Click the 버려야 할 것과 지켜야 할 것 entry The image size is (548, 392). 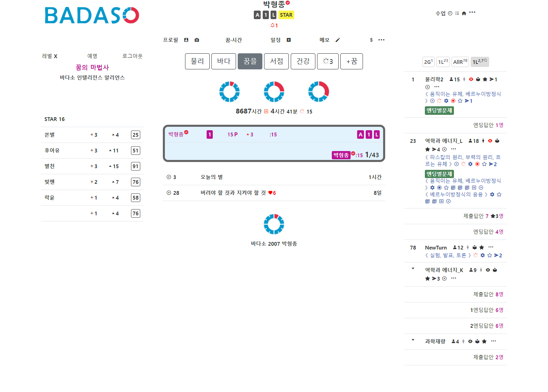point(233,193)
